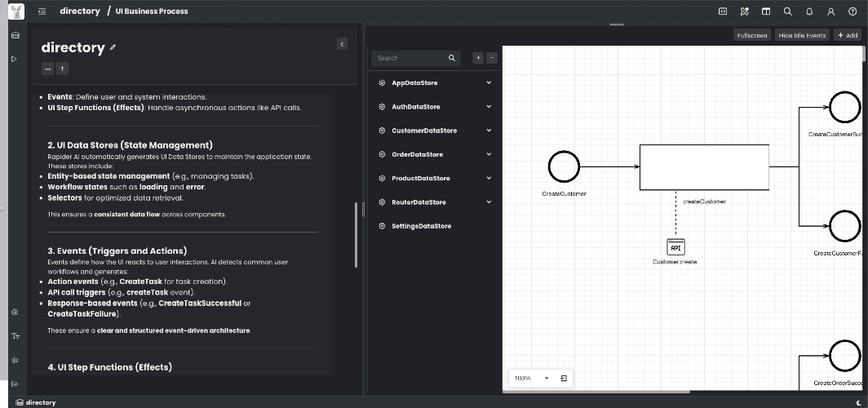
Task: Select the directory tab in bottom bar
Action: pyautogui.click(x=36, y=402)
